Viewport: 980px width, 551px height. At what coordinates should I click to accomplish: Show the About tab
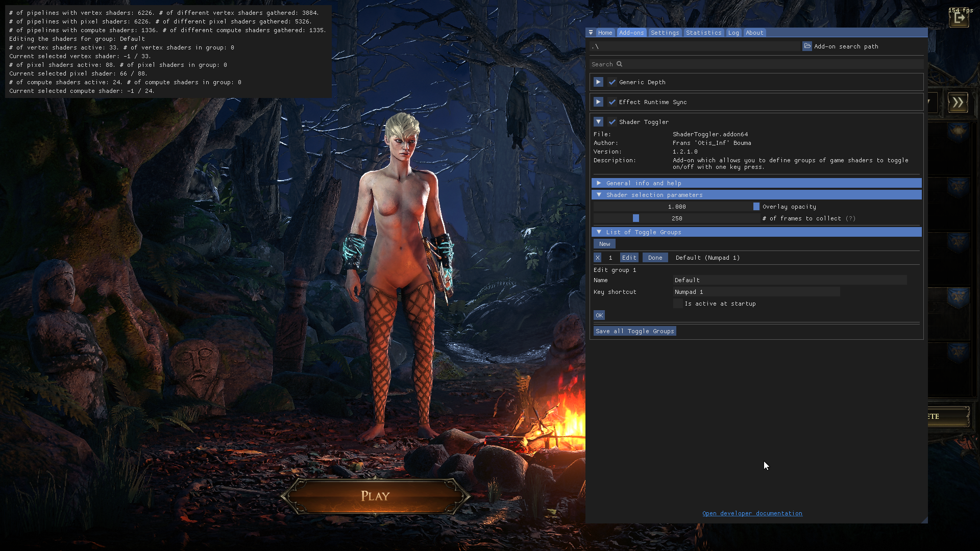click(754, 33)
